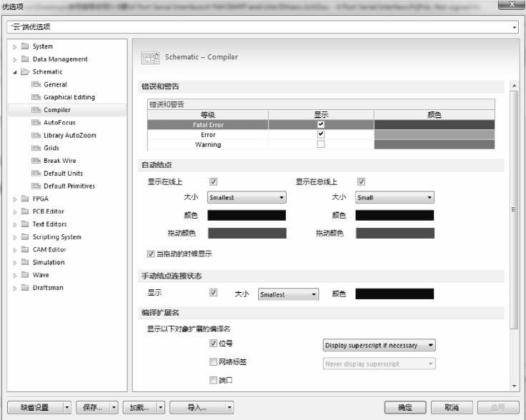Click the AutoFocus page icon
526x420 pixels.
(36, 123)
